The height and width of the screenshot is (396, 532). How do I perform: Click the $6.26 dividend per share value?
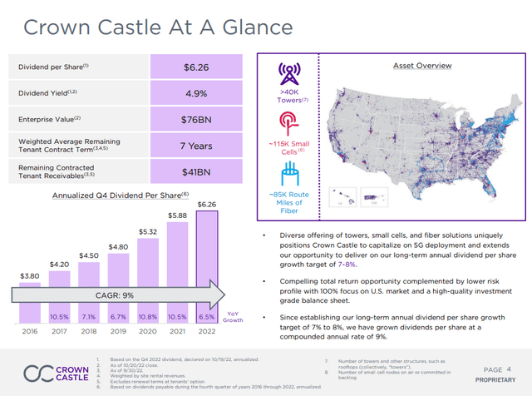(196, 67)
